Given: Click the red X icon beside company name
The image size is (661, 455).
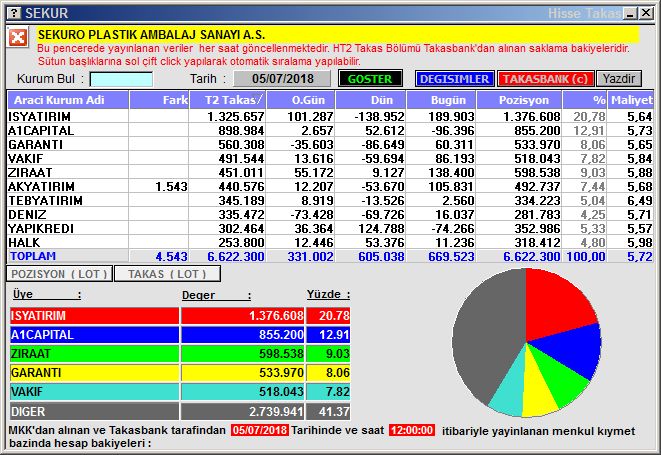Looking at the screenshot, I should [18, 38].
